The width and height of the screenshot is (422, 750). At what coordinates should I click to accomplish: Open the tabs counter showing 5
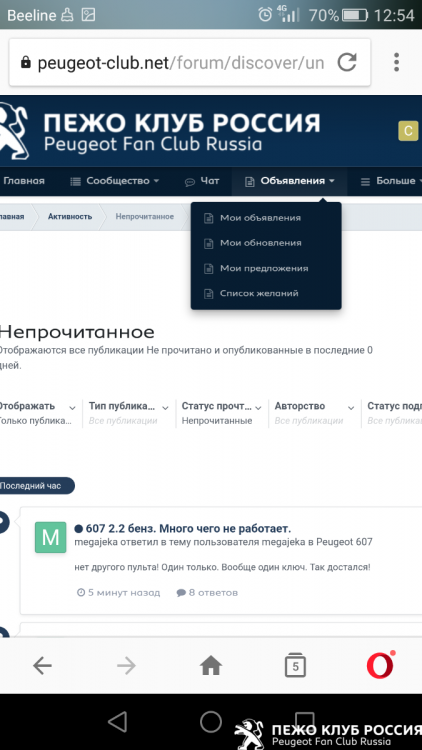coord(295,665)
